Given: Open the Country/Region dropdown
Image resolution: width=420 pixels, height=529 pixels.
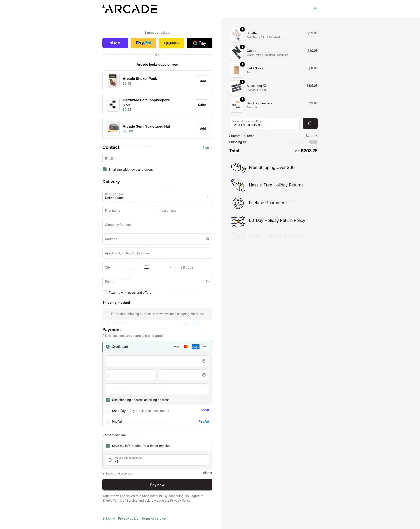Looking at the screenshot, I should [157, 196].
